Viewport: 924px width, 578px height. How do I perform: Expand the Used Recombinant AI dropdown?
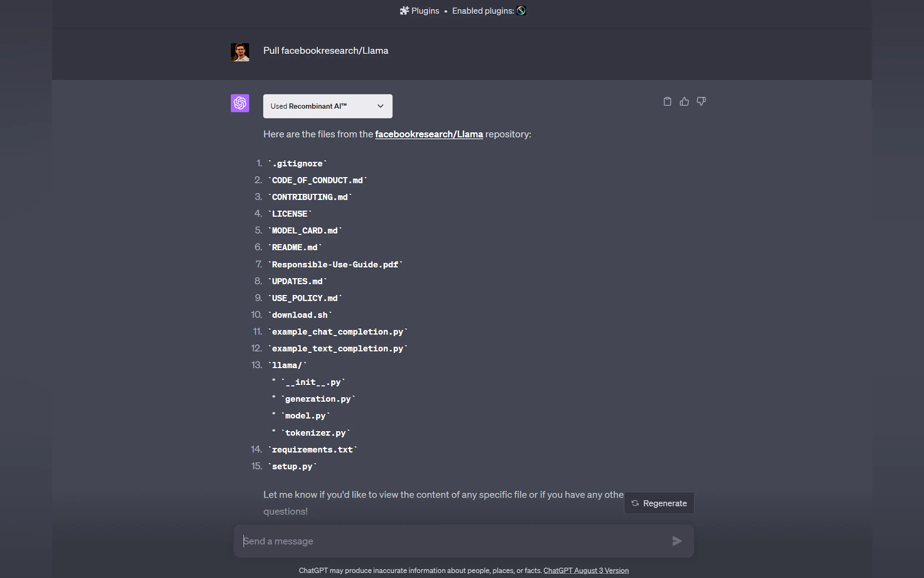[327, 106]
